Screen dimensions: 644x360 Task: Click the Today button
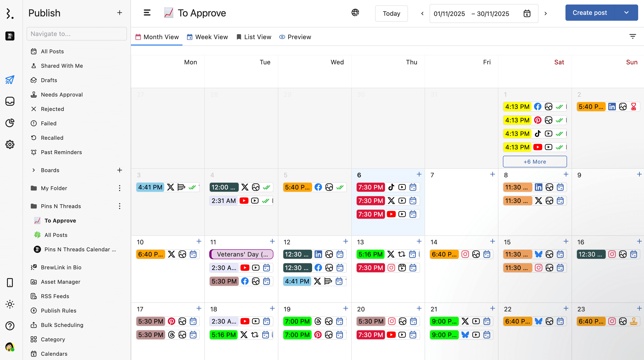(x=391, y=13)
